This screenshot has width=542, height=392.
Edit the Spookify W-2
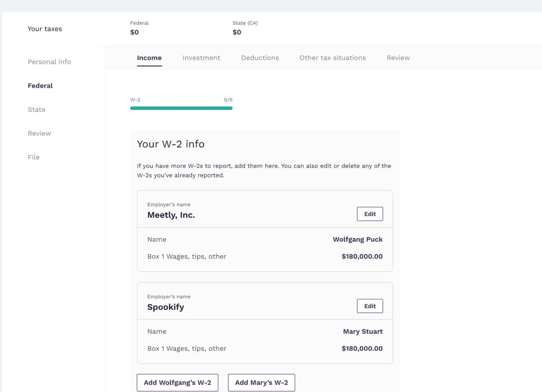click(x=370, y=306)
